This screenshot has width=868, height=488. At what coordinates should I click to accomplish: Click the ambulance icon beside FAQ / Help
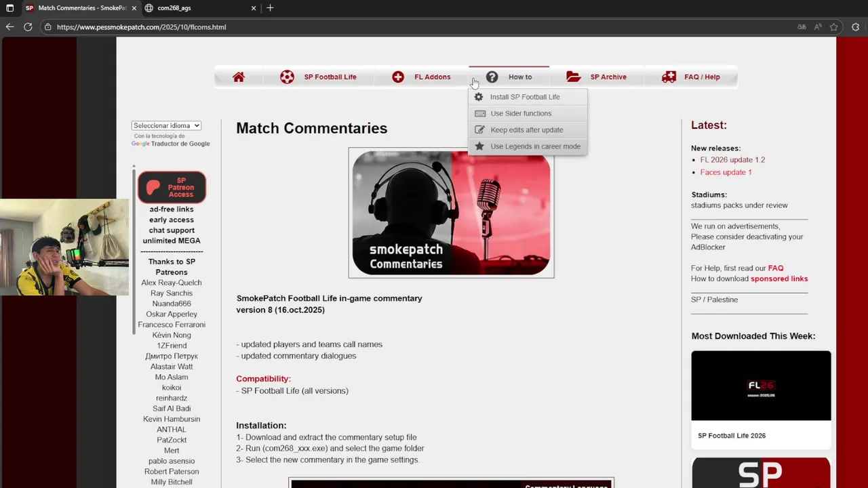point(669,77)
